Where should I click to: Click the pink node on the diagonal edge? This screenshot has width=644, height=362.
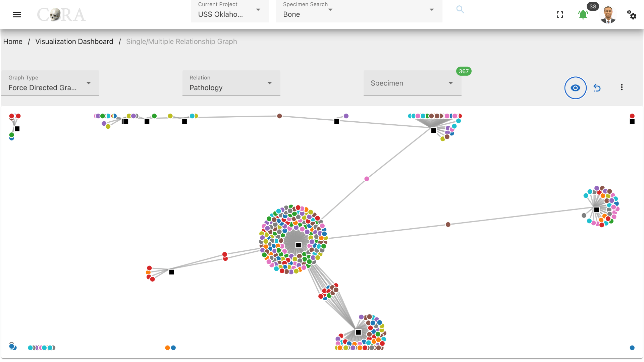coord(367,179)
